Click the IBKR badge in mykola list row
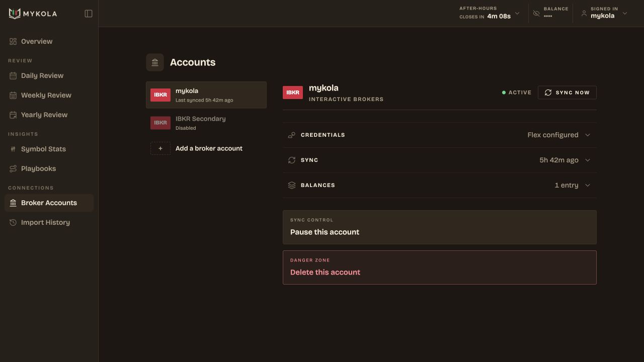Screen dimensions: 644x362 coord(160,95)
